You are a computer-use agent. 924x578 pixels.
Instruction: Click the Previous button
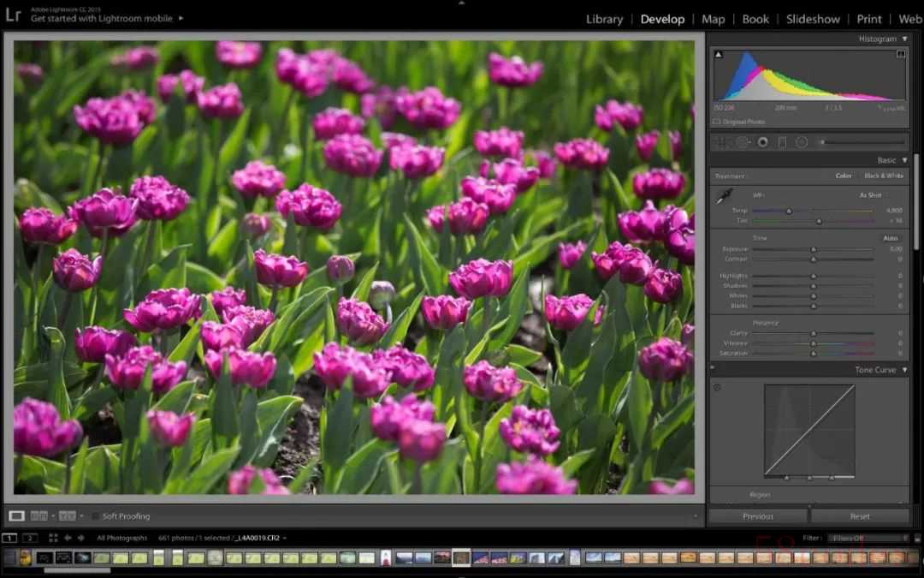click(x=758, y=516)
